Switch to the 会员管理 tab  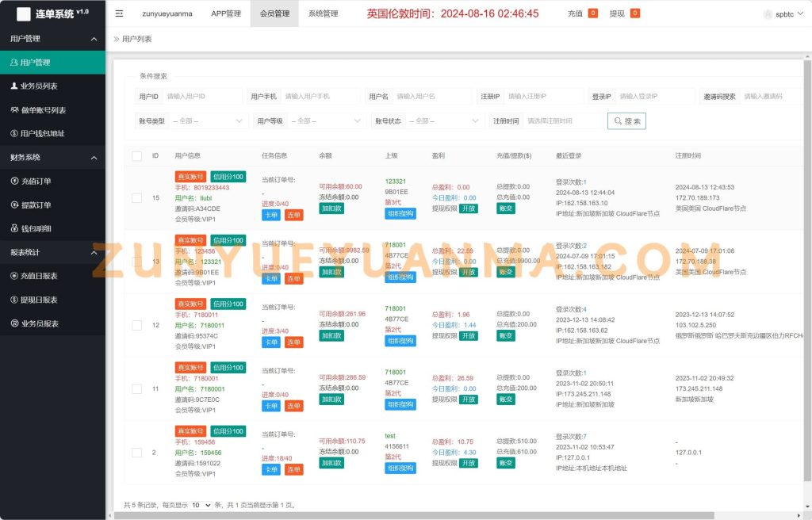[275, 13]
